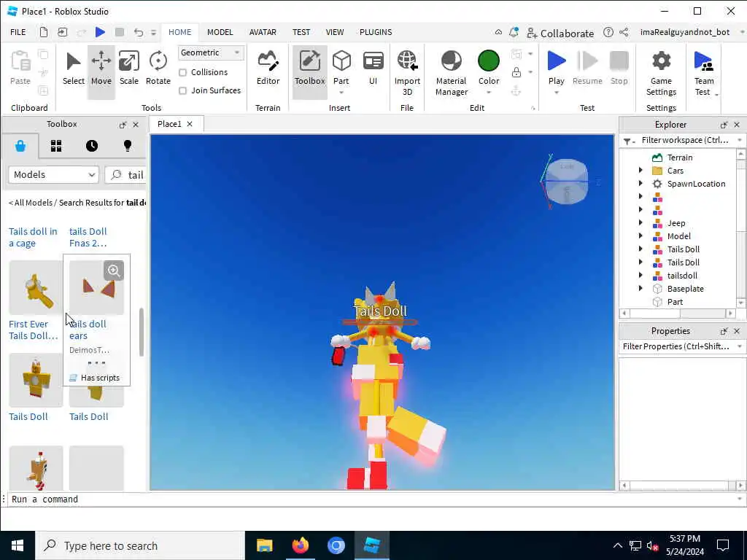
Task: Open the Color dropdown arrow
Action: point(488,93)
